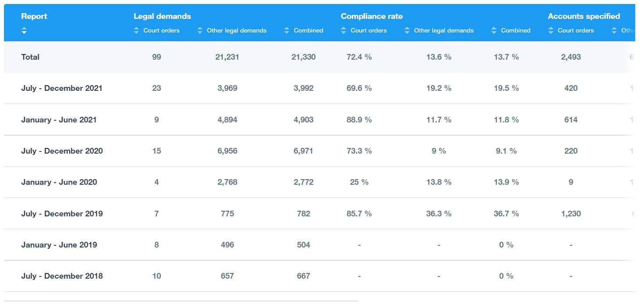Click the horizontal scrollbar below the table
Viewport: 644px width, 305px height.
click(181, 301)
